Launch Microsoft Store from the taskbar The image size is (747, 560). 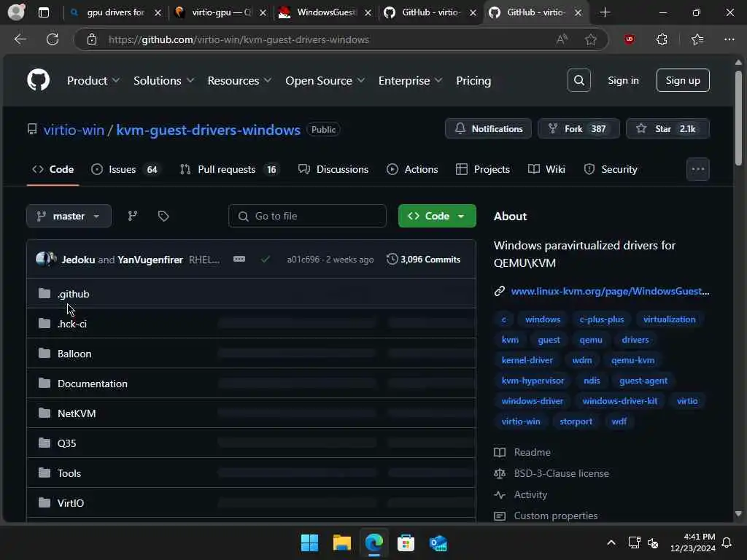pos(406,542)
